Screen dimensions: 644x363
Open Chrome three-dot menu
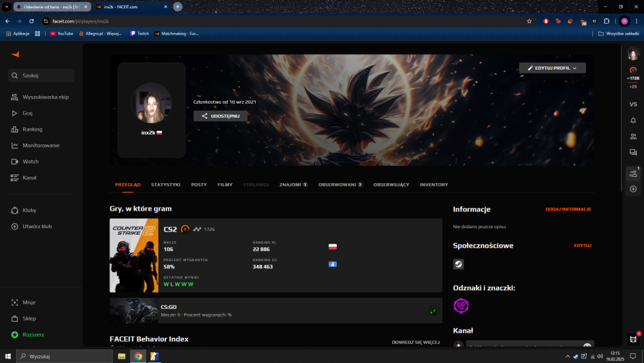coord(637,21)
